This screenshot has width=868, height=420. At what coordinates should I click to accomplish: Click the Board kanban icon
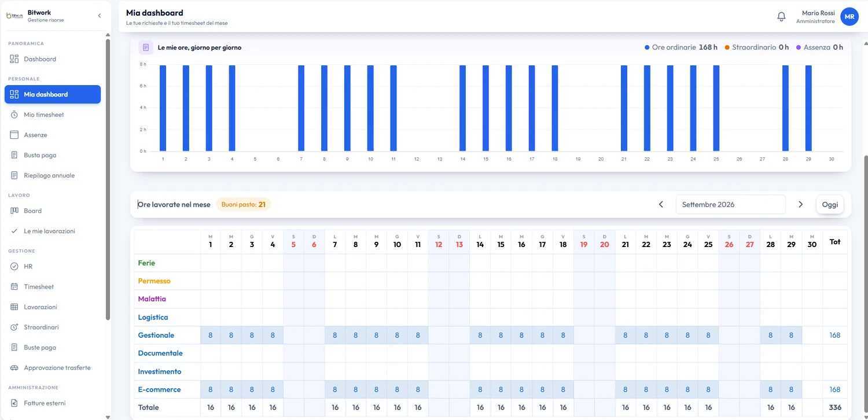point(14,211)
